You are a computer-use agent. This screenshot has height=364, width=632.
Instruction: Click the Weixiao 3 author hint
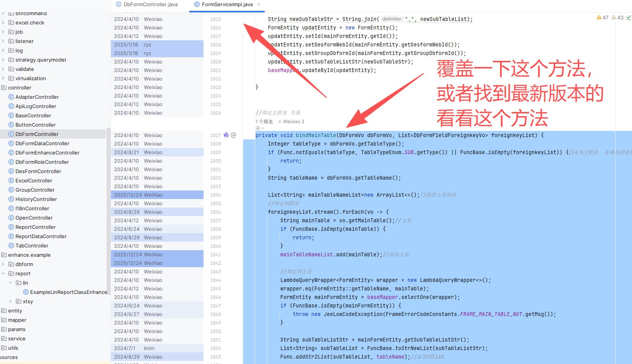coord(293,122)
